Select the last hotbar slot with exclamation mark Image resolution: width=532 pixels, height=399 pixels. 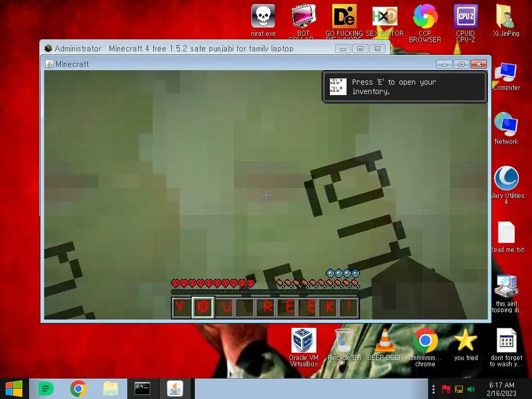(350, 308)
